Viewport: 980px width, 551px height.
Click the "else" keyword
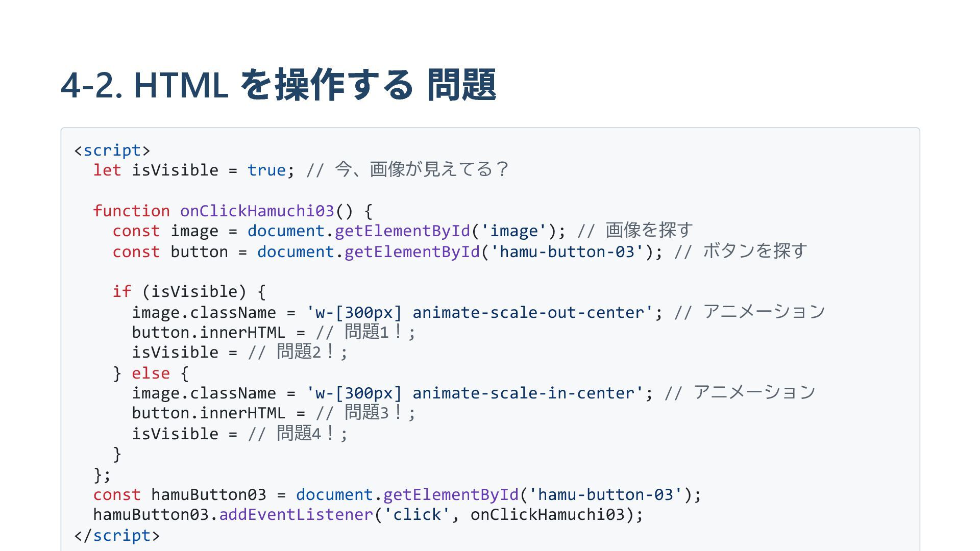[151, 373]
